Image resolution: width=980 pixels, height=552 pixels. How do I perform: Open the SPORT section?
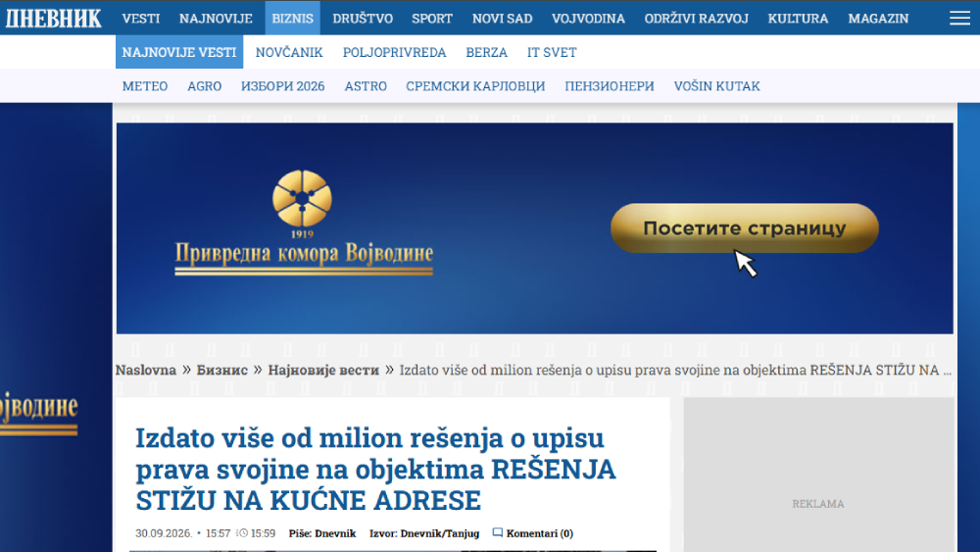pyautogui.click(x=432, y=18)
